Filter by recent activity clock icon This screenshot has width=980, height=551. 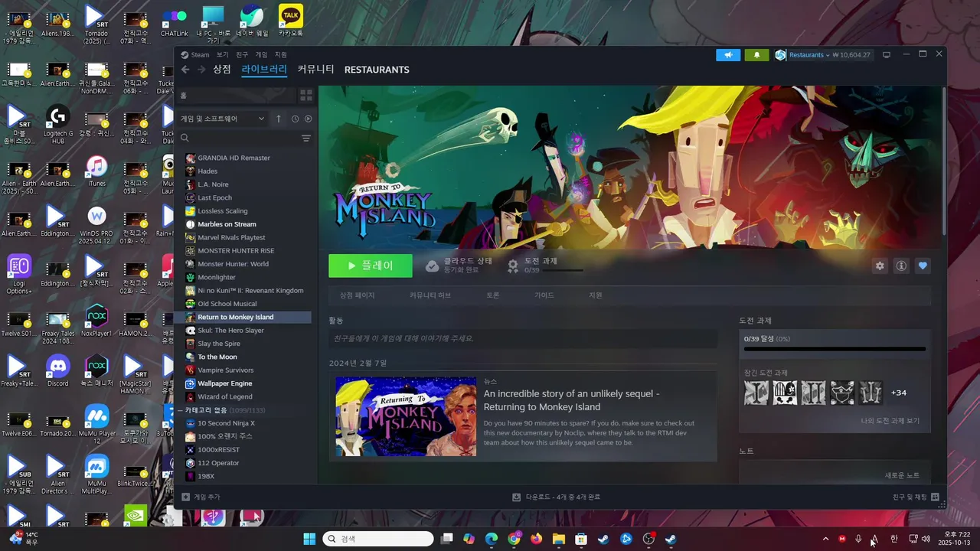295,119
